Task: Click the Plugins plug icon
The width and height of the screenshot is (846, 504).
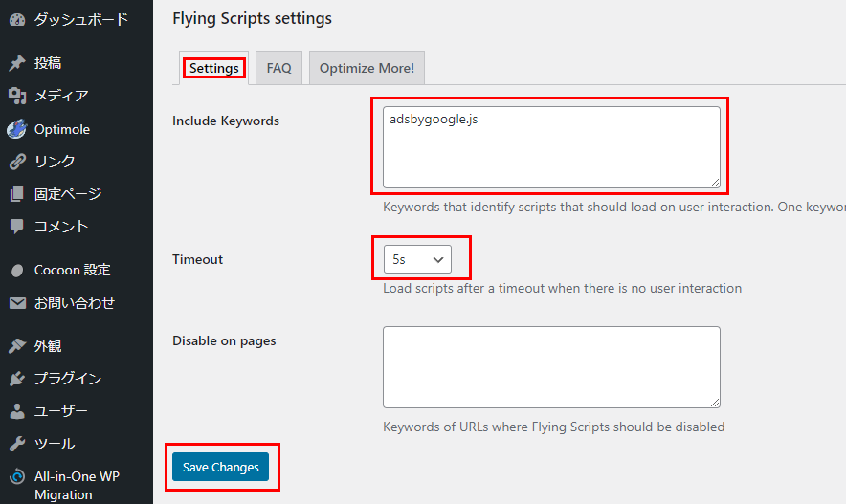Action: coord(17,379)
